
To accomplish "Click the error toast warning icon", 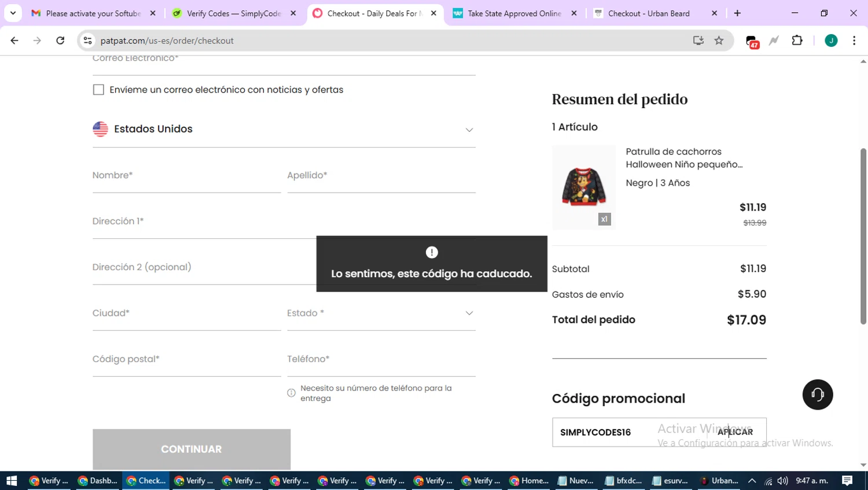I will pyautogui.click(x=432, y=252).
